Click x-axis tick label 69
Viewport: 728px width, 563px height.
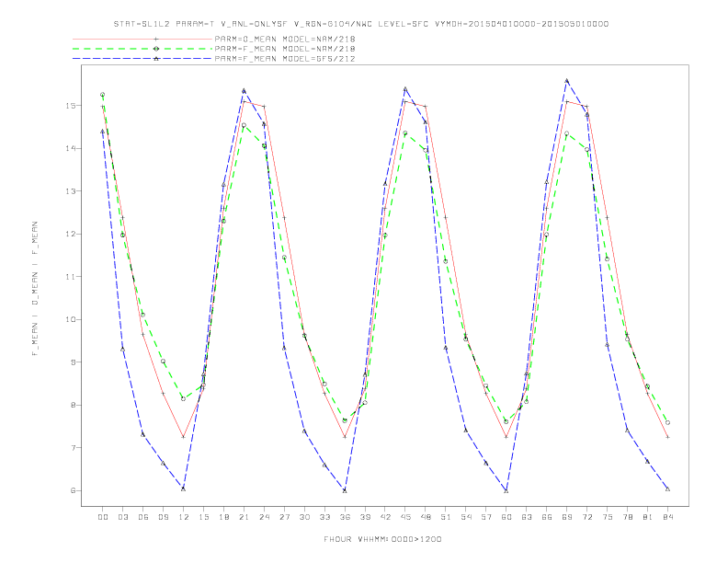coord(567,517)
